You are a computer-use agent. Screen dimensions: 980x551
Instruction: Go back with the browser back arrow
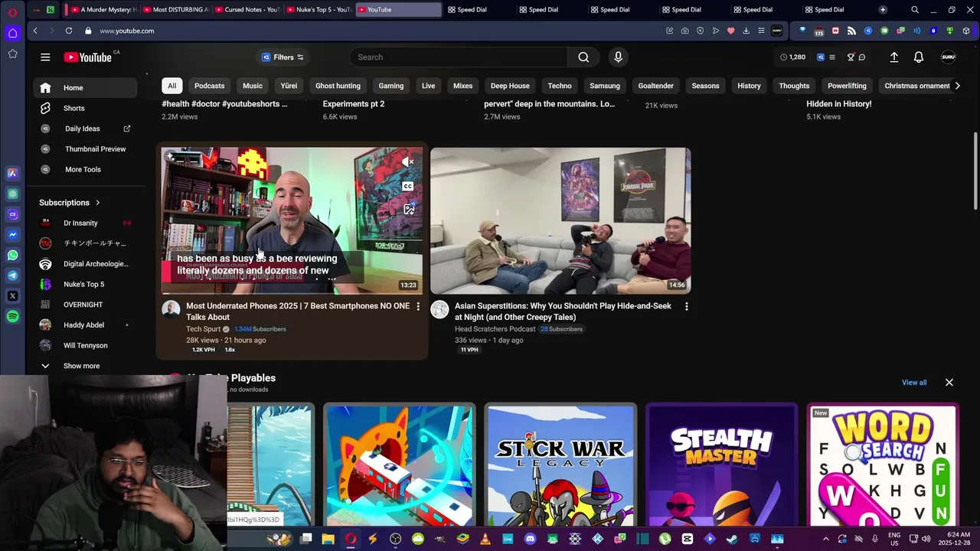click(35, 31)
